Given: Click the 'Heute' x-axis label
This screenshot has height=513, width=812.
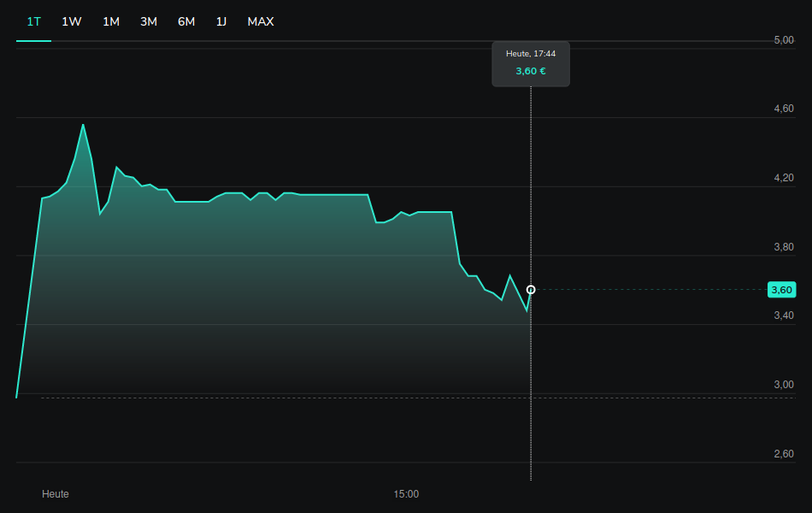Looking at the screenshot, I should coord(56,494).
